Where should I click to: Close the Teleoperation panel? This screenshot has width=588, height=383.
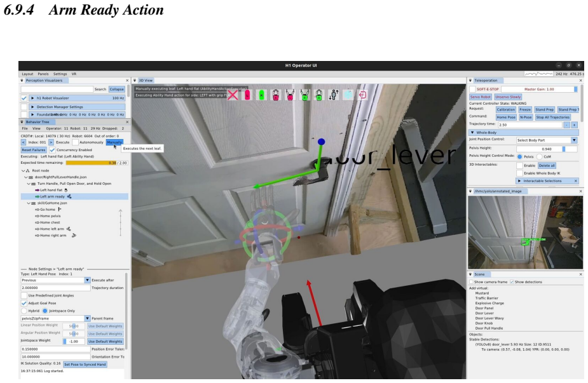tap(580, 81)
